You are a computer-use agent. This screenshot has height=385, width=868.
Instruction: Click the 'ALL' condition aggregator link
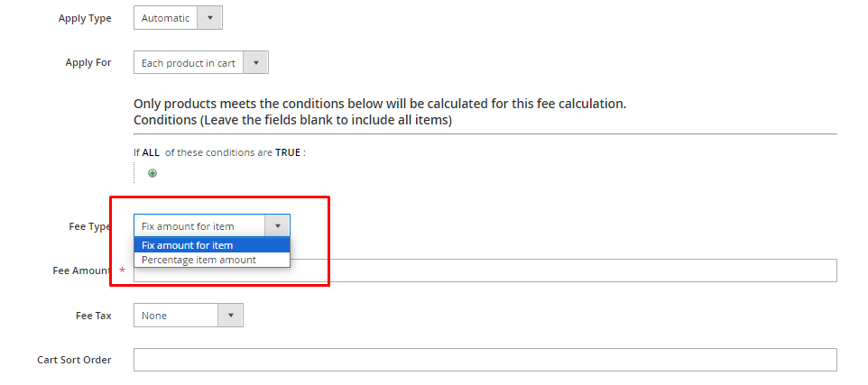151,152
